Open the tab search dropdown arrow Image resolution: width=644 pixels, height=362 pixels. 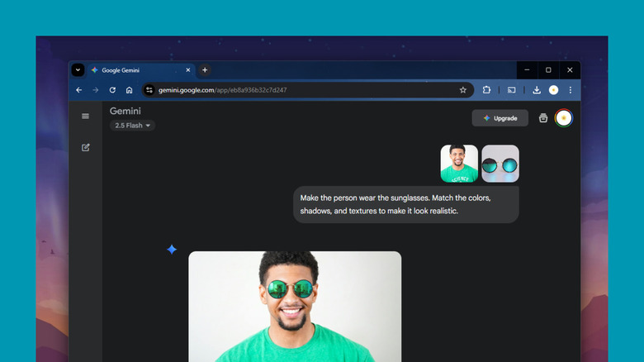click(x=78, y=70)
